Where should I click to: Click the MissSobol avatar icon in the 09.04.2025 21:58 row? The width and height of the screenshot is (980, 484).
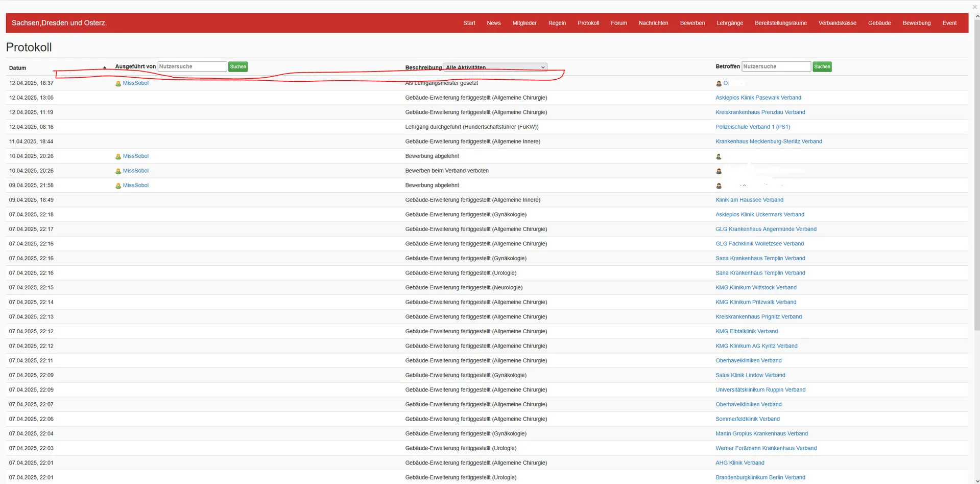pos(118,186)
